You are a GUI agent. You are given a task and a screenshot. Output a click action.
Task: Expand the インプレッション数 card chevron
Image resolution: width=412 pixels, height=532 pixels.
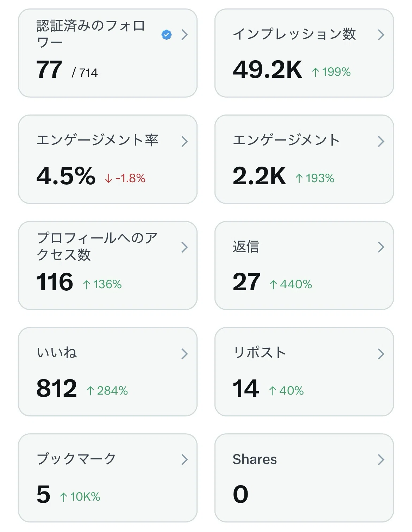[x=381, y=35]
